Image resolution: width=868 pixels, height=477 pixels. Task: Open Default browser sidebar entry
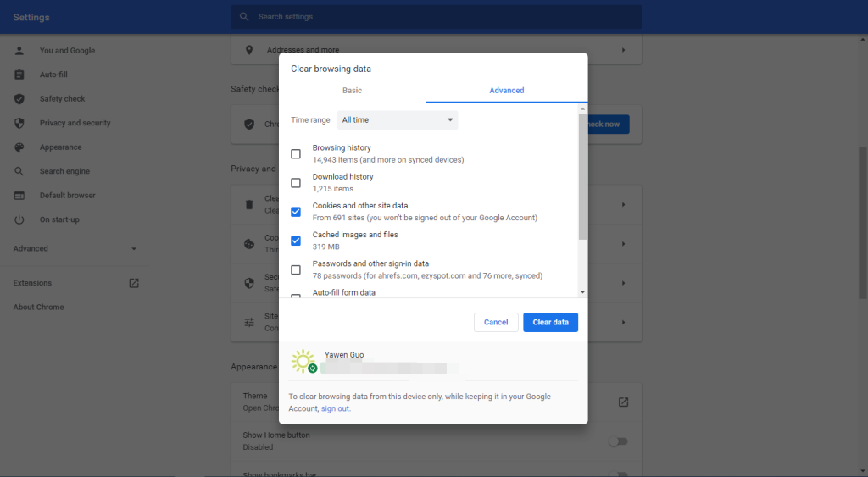[68, 196]
